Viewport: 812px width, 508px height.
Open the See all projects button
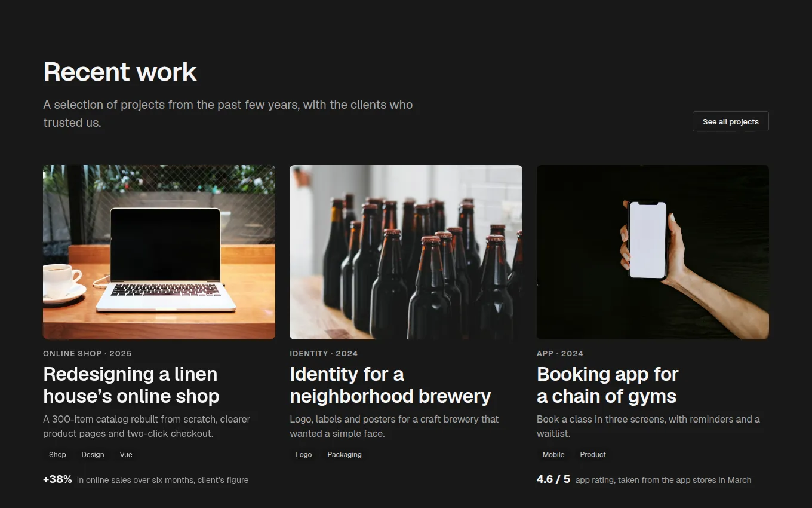[730, 121]
